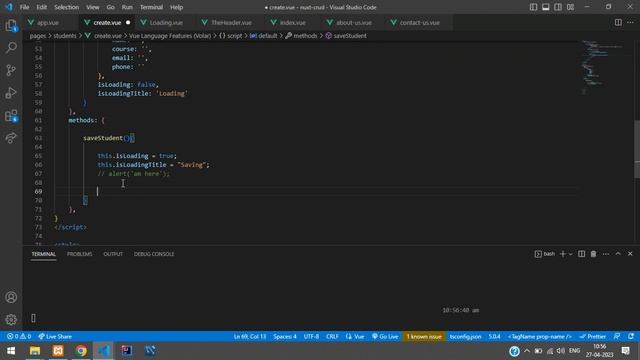Expand the students breadcrumb

coord(65,36)
